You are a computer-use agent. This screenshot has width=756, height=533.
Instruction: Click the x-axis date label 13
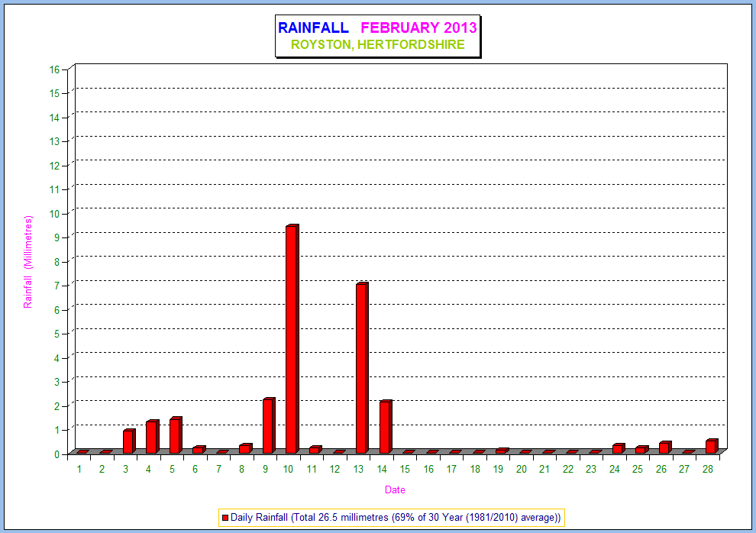click(x=358, y=469)
